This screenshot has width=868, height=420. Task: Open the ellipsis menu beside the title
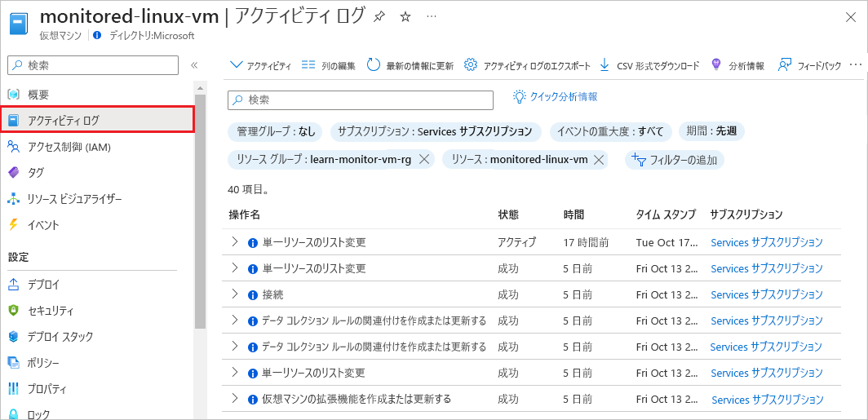click(x=432, y=17)
